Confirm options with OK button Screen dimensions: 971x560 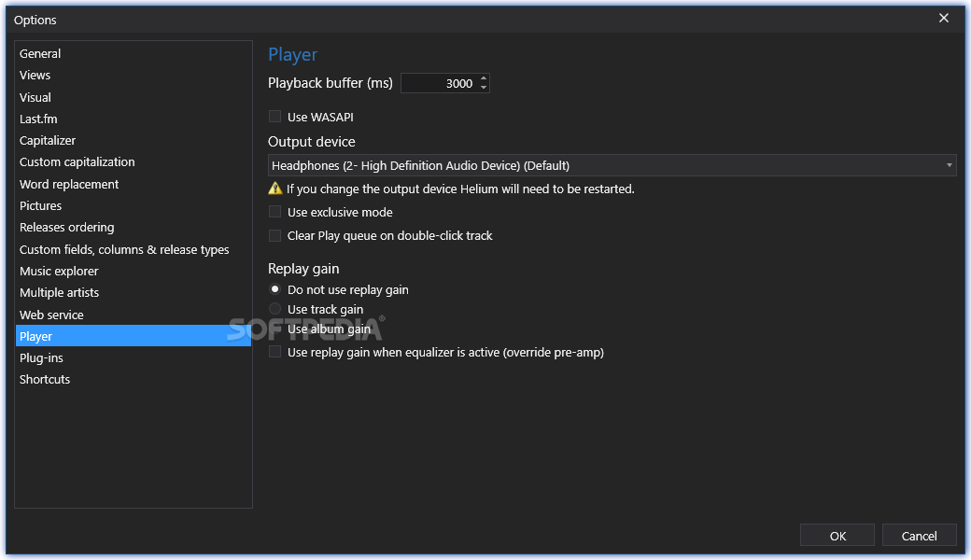click(837, 536)
